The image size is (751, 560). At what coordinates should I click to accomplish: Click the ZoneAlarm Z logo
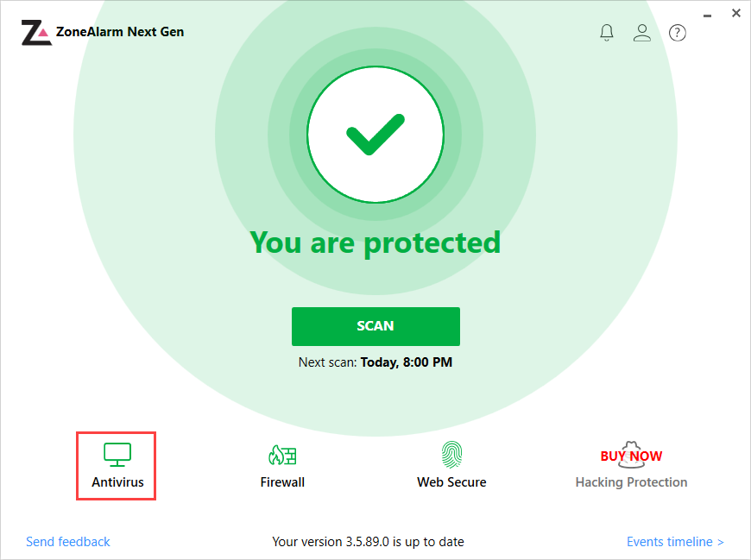[36, 33]
